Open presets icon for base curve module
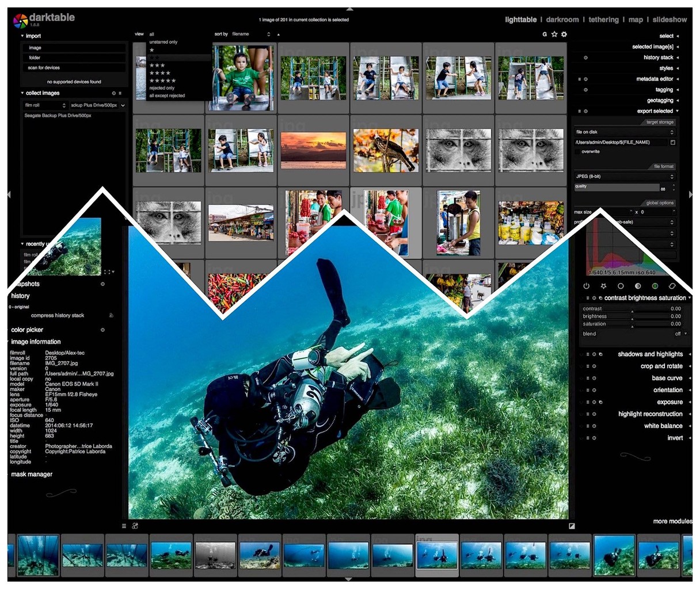Image resolution: width=700 pixels, height=589 pixels. point(588,378)
